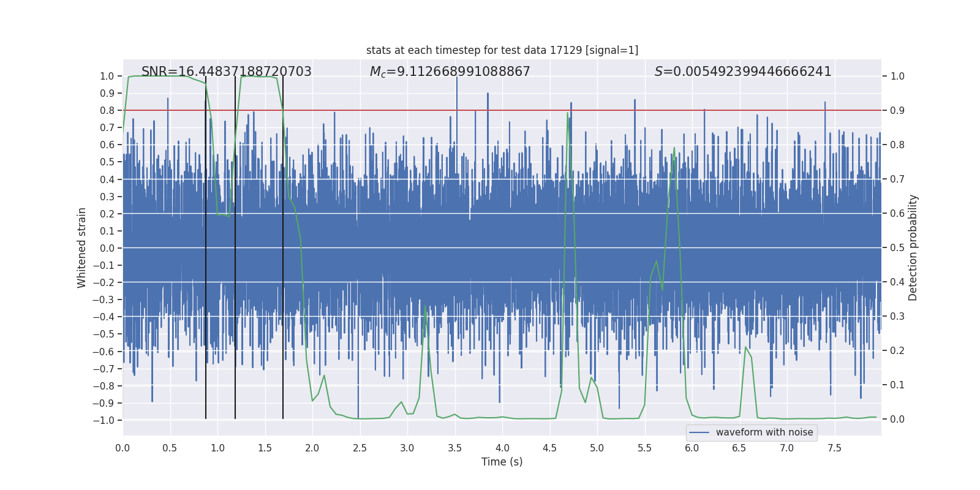
Task: Click the plot title mentioning test data 17129
Action: tap(502, 50)
